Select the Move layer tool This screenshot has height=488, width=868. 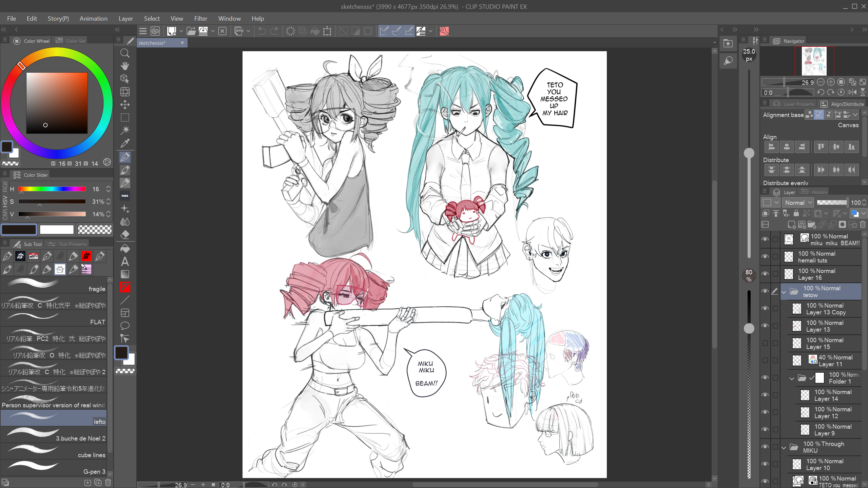click(125, 104)
